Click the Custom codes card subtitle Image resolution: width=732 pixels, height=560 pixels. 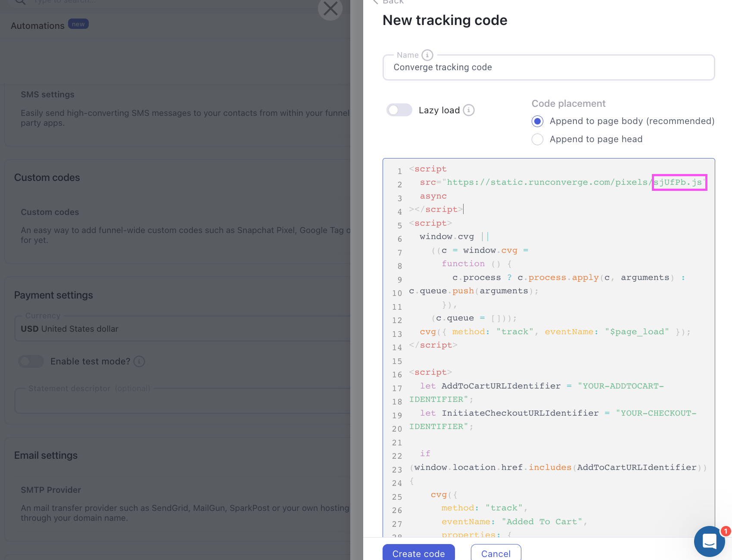point(50,212)
